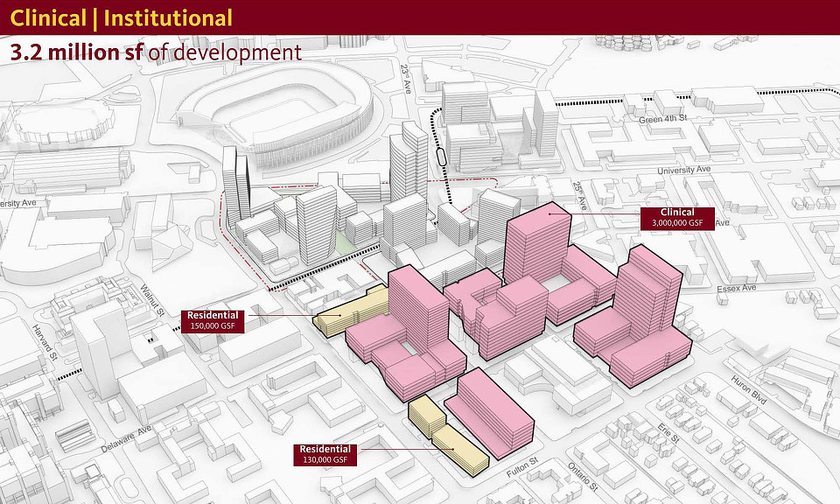Select the Residential 130,000 GSF label
Viewport: 840px width, 504px height.
(326, 454)
